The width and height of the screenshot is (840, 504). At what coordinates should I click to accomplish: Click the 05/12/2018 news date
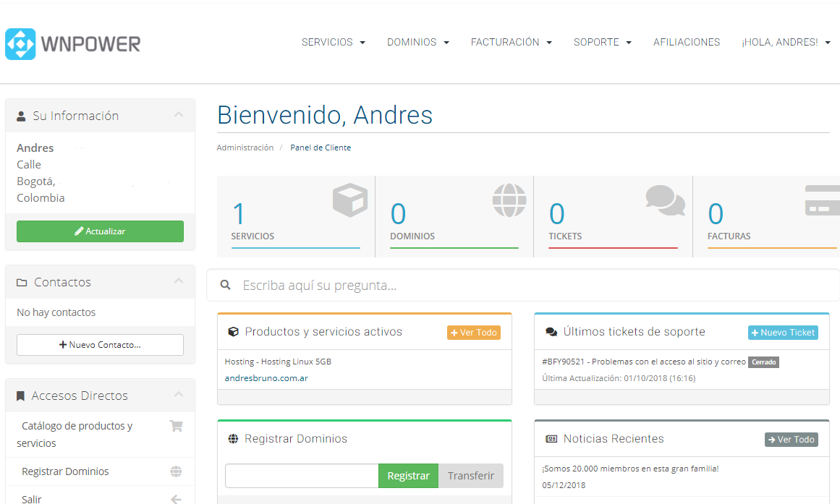564,485
